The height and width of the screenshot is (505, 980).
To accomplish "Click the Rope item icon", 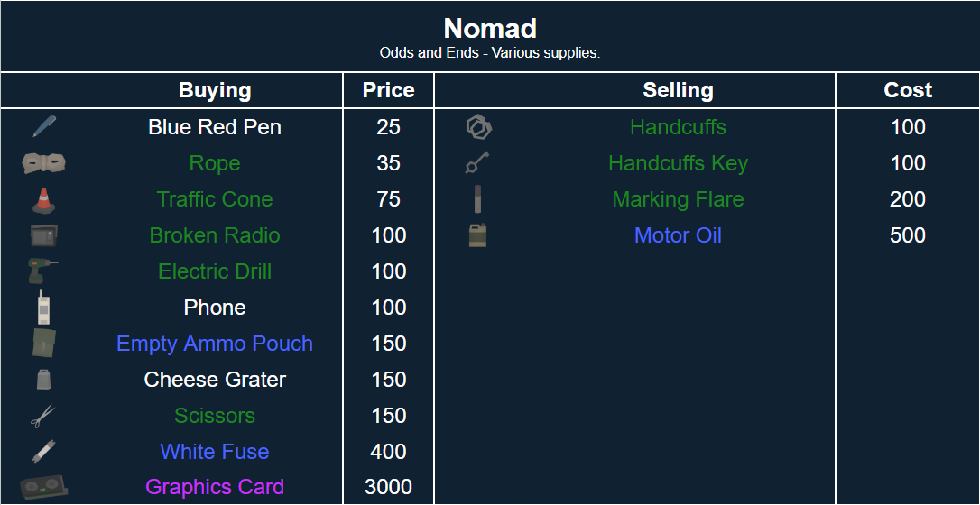I will pos(43,163).
